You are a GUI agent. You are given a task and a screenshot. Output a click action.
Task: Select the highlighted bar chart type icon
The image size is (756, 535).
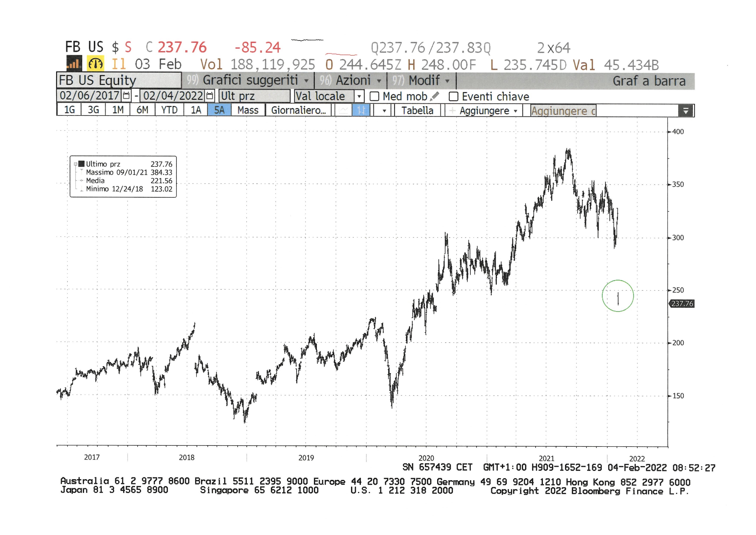361,110
